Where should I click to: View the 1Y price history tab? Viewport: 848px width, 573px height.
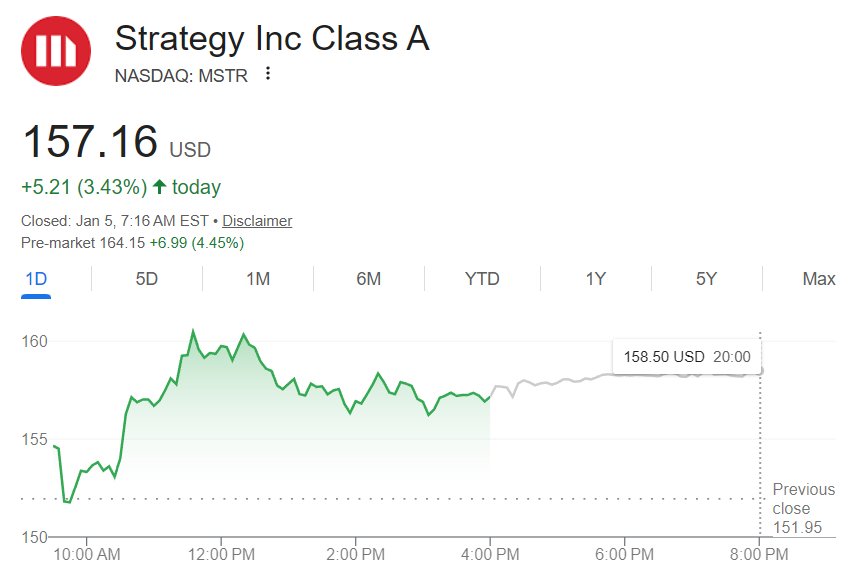(595, 279)
